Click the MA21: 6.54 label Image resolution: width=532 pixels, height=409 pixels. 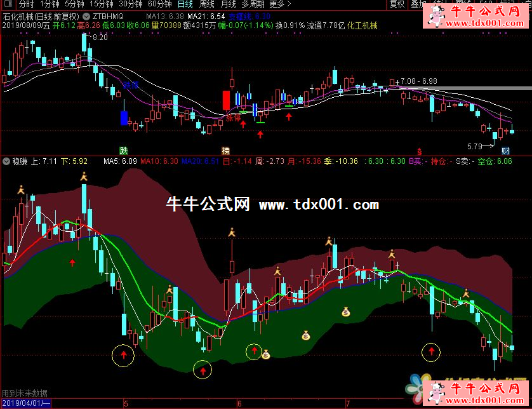pyautogui.click(x=206, y=17)
